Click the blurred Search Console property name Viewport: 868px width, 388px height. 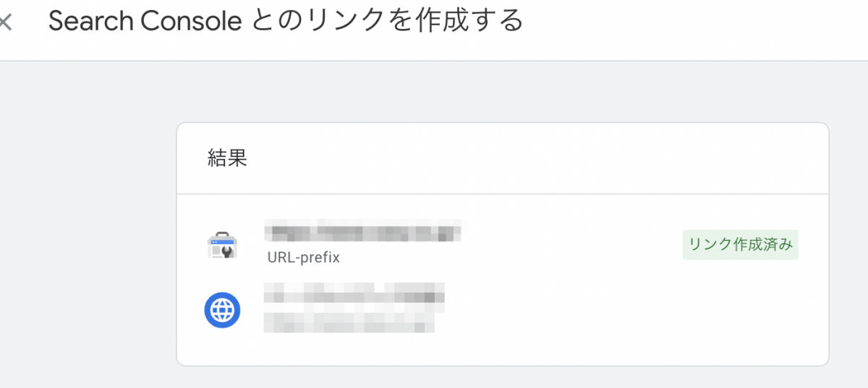pyautogui.click(x=363, y=233)
